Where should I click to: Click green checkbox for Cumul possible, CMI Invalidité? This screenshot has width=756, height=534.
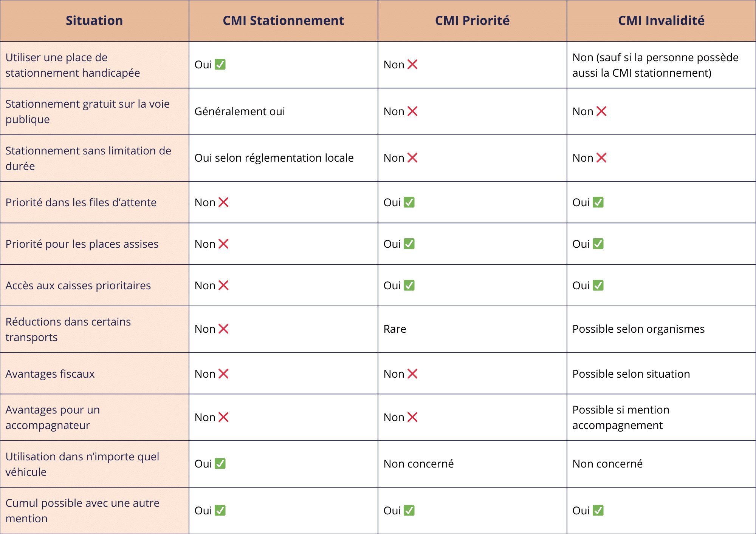(598, 511)
